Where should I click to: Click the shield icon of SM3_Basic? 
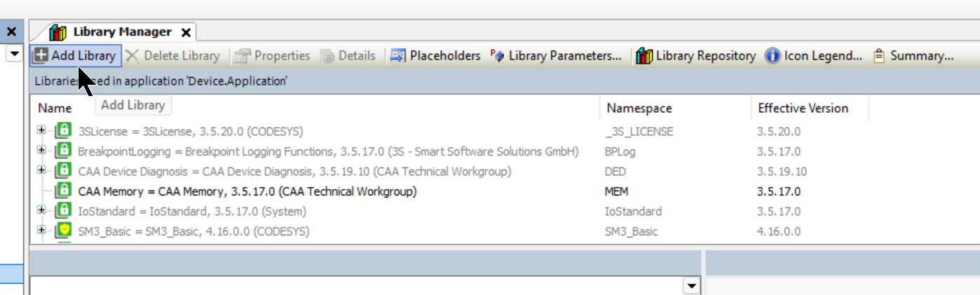64,231
